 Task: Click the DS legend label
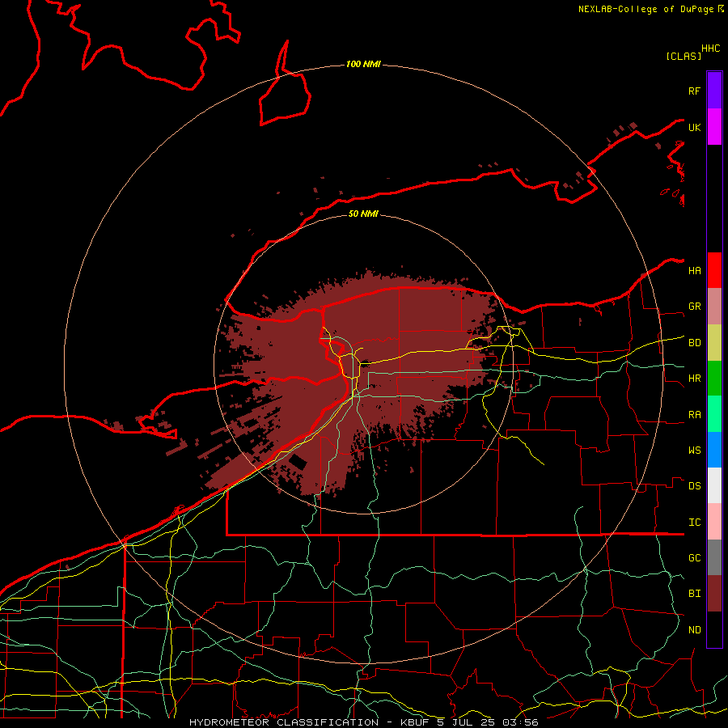point(694,486)
